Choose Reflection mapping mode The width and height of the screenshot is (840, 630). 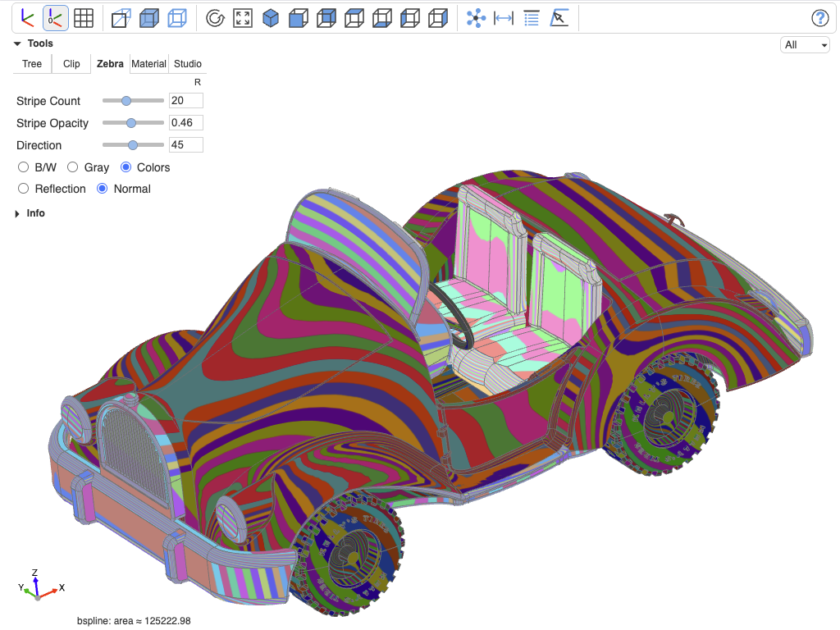click(23, 189)
